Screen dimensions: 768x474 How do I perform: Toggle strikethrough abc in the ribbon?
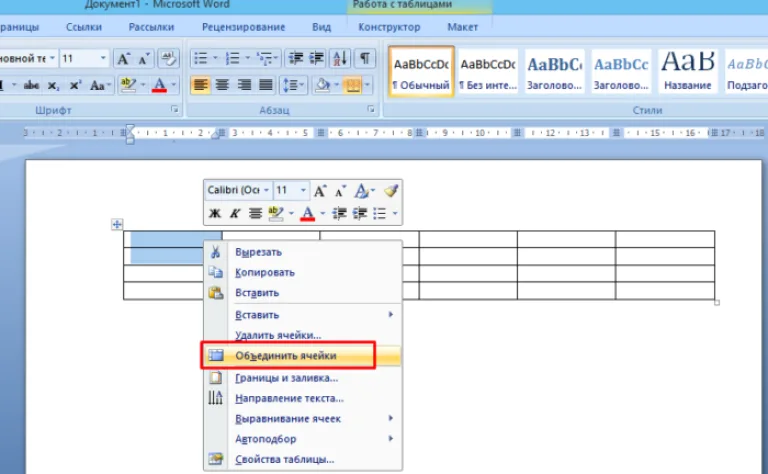pos(31,86)
